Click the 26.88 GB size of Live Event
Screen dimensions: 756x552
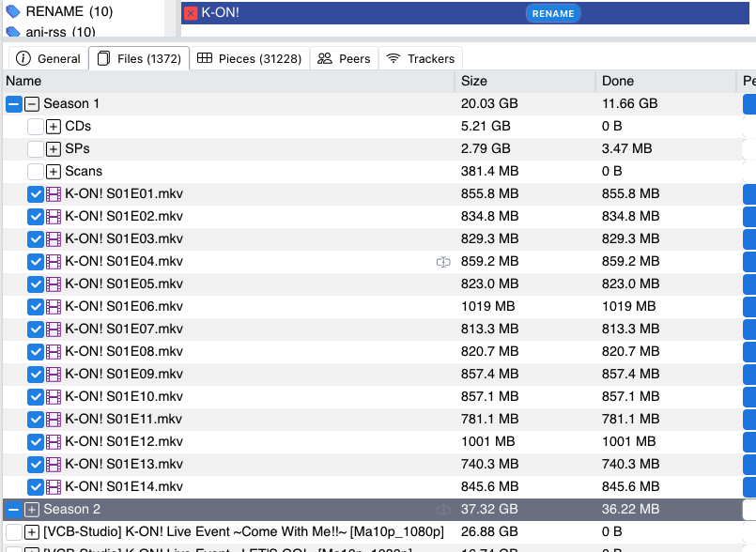[x=489, y=531]
